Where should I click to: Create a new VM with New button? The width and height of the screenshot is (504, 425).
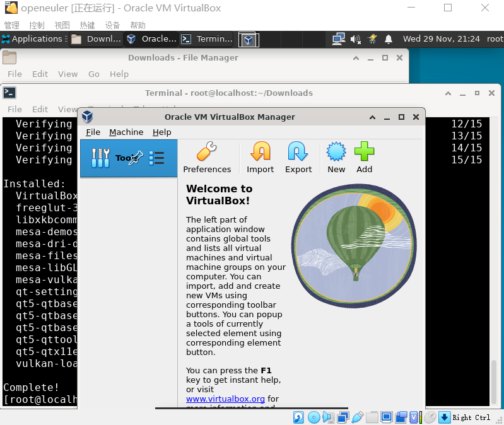(x=336, y=158)
